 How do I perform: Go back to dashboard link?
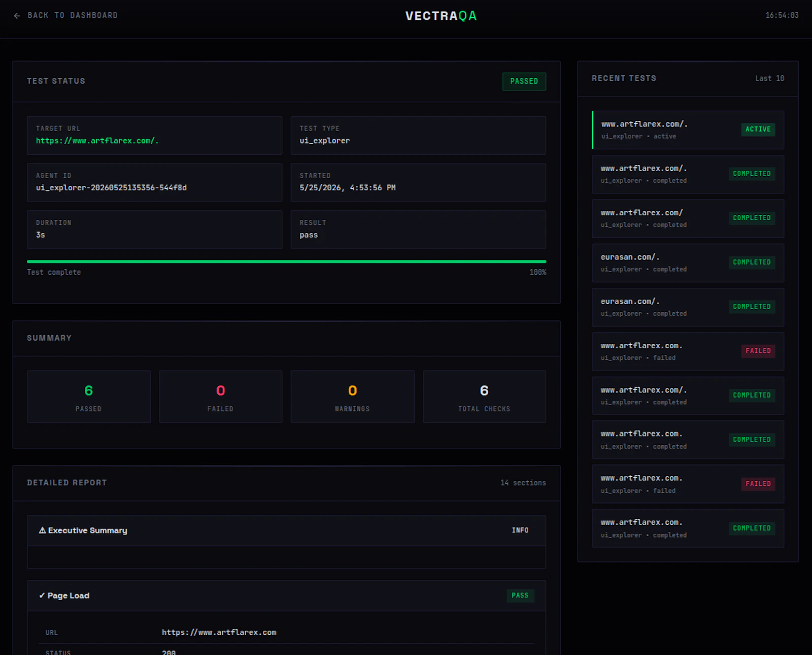pos(66,16)
